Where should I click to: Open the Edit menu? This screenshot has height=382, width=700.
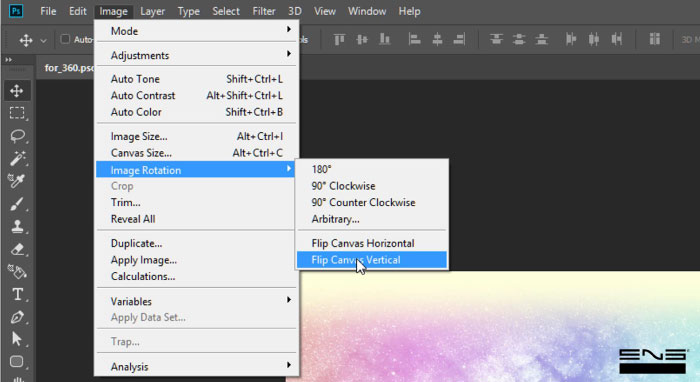pos(78,11)
